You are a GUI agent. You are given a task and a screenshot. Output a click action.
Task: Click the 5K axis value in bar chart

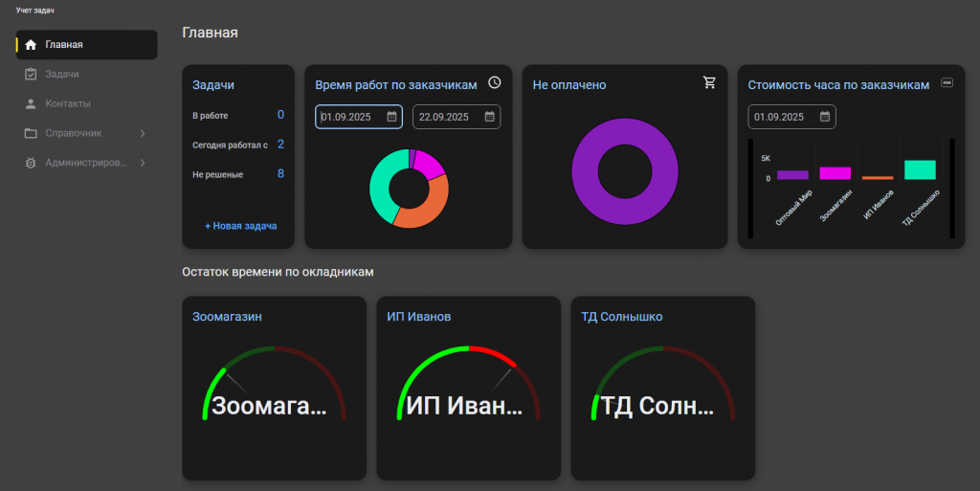click(x=766, y=158)
